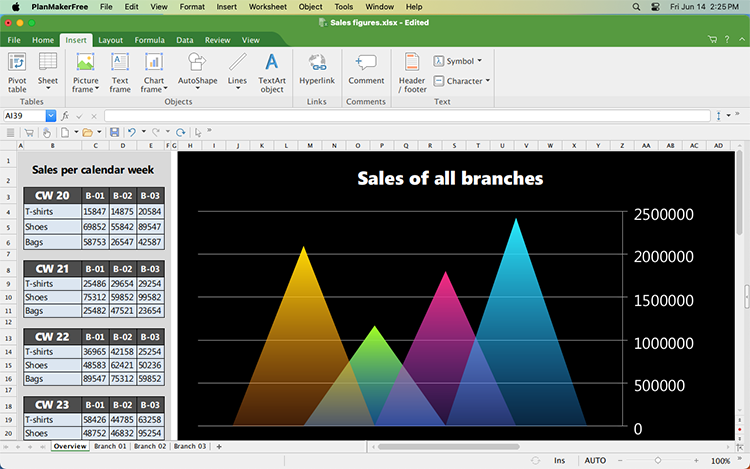Expand the new document dropdown arrow

point(76,132)
